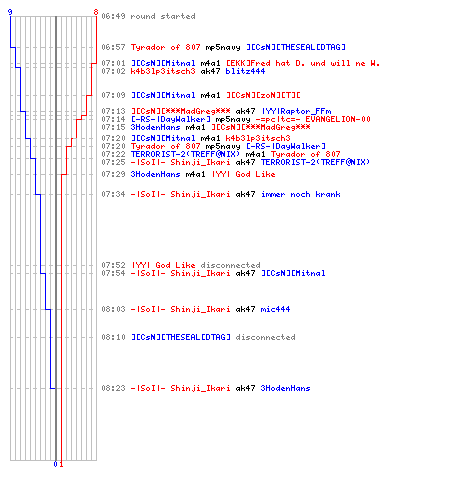Select player name Tyrador of 807 at 06:57
This screenshot has width=450, height=500.
click(165, 47)
